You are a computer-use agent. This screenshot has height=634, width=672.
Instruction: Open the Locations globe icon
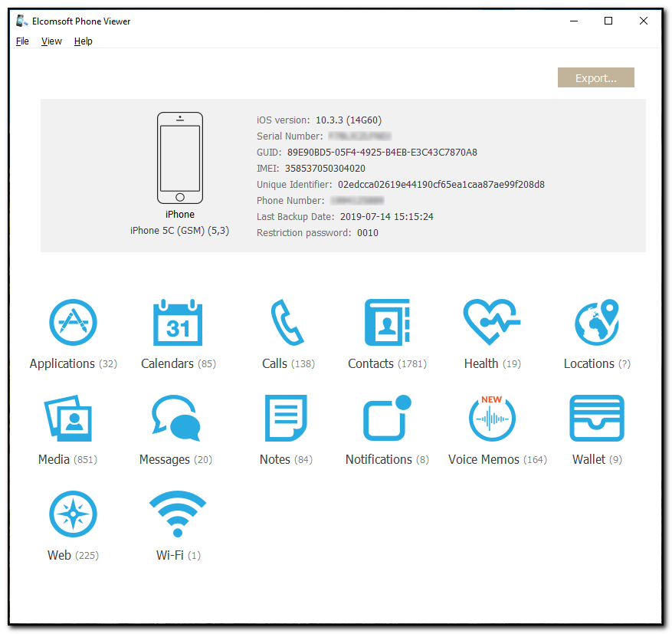[596, 323]
